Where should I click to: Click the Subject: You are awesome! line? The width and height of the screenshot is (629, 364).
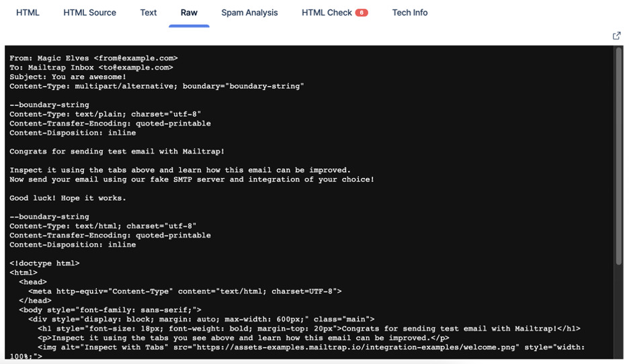(68, 77)
